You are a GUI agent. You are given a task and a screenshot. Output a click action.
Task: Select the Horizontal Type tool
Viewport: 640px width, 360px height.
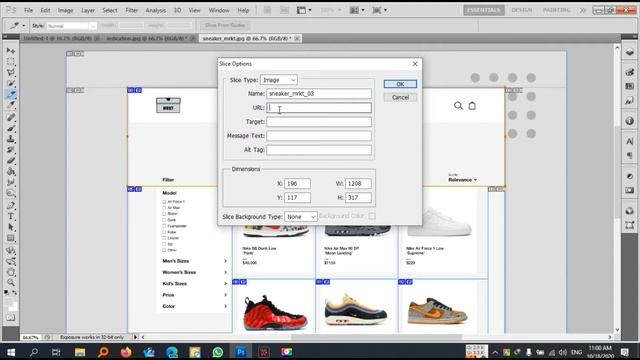pyautogui.click(x=11, y=216)
